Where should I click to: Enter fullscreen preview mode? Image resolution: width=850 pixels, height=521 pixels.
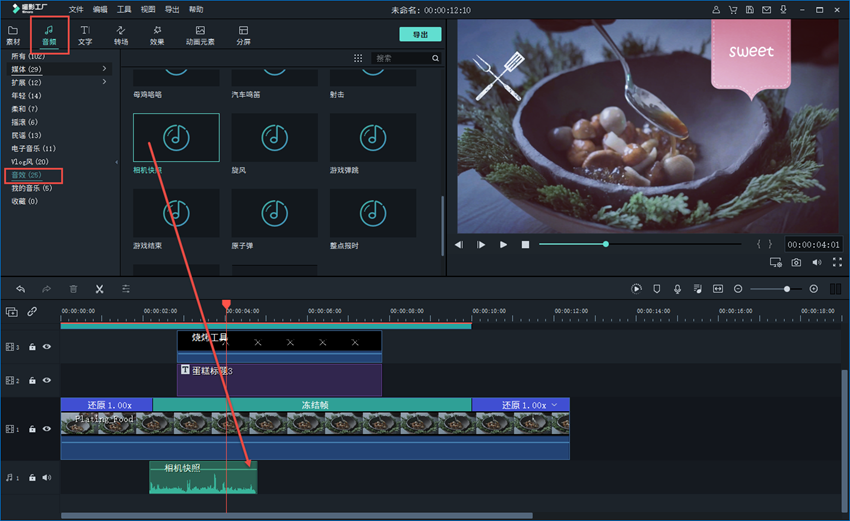pyautogui.click(x=836, y=263)
